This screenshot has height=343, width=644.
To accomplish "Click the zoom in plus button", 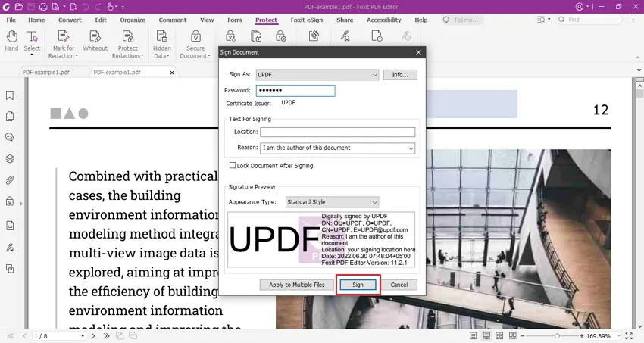I will [x=582, y=336].
